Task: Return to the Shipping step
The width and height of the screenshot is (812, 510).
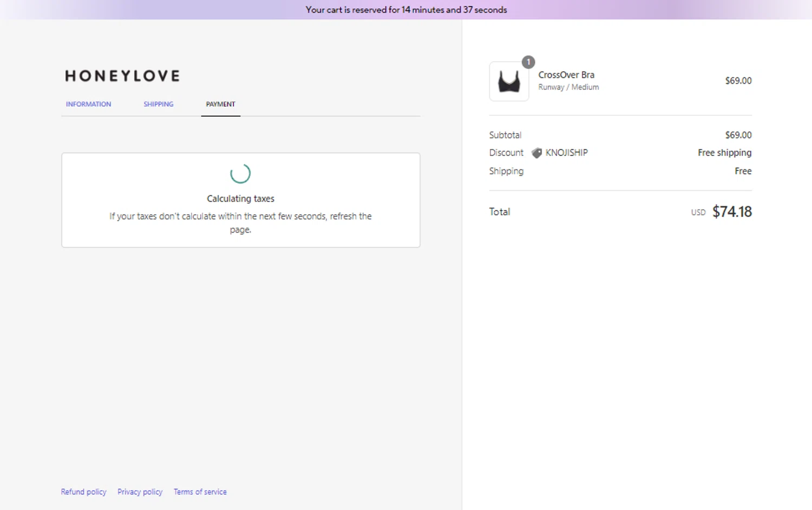Action: tap(159, 104)
